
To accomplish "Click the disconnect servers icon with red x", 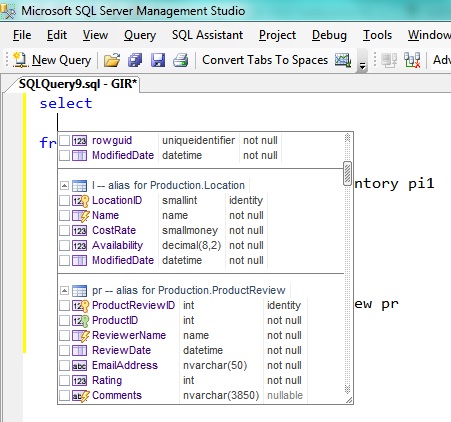I will point(412,60).
